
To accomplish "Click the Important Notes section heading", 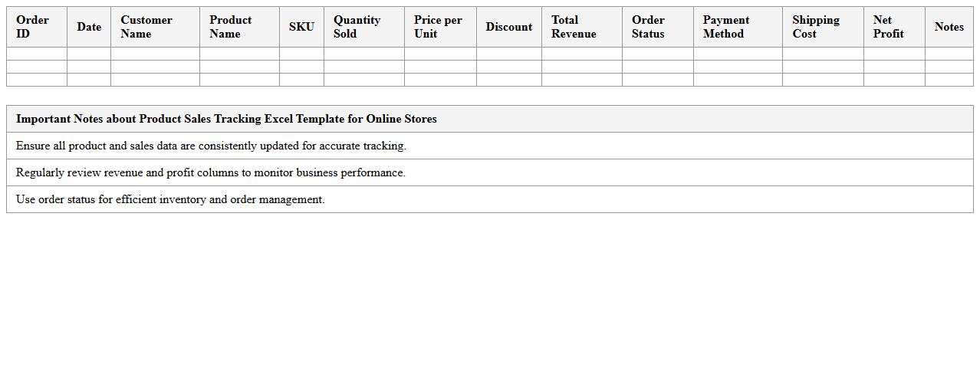I will pyautogui.click(x=226, y=119).
